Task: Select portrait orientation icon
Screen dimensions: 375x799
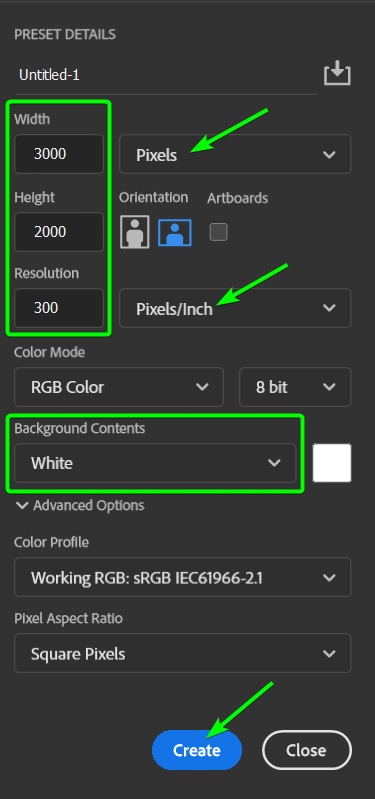Action: (135, 232)
